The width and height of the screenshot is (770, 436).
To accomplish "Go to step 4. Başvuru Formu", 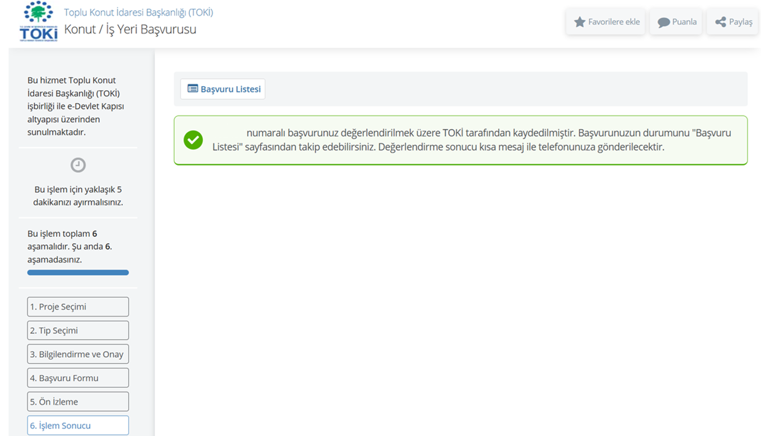I will pyautogui.click(x=78, y=378).
